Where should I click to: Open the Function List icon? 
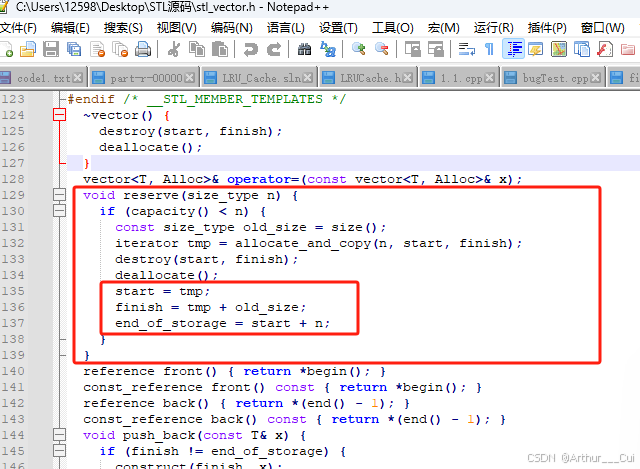point(604,49)
